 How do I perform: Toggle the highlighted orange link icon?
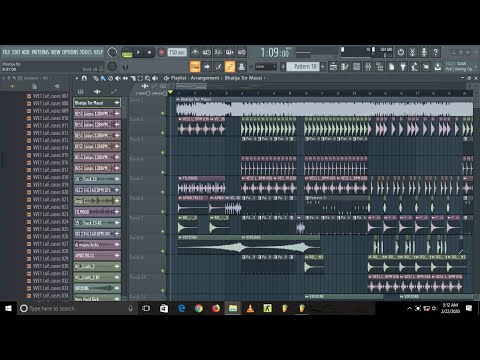tap(230, 67)
